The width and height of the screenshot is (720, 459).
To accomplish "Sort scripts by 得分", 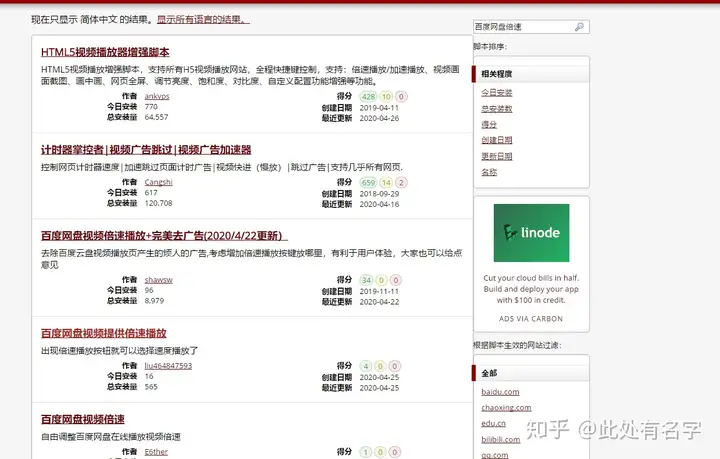I will pyautogui.click(x=489, y=124).
